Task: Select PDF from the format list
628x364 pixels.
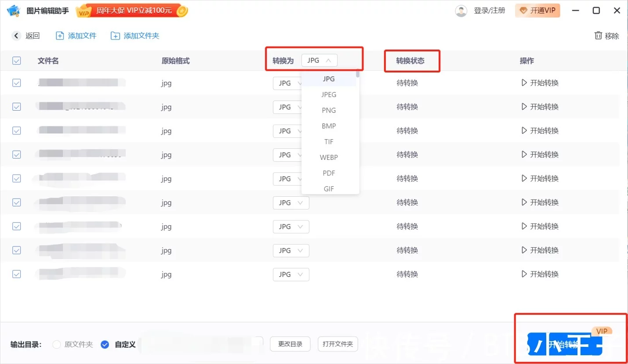Action: 329,173
